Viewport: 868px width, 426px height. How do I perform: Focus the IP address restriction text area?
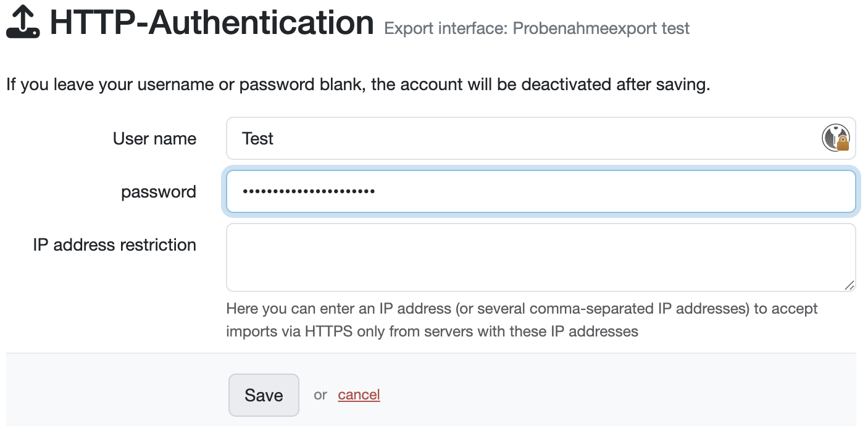tap(540, 257)
